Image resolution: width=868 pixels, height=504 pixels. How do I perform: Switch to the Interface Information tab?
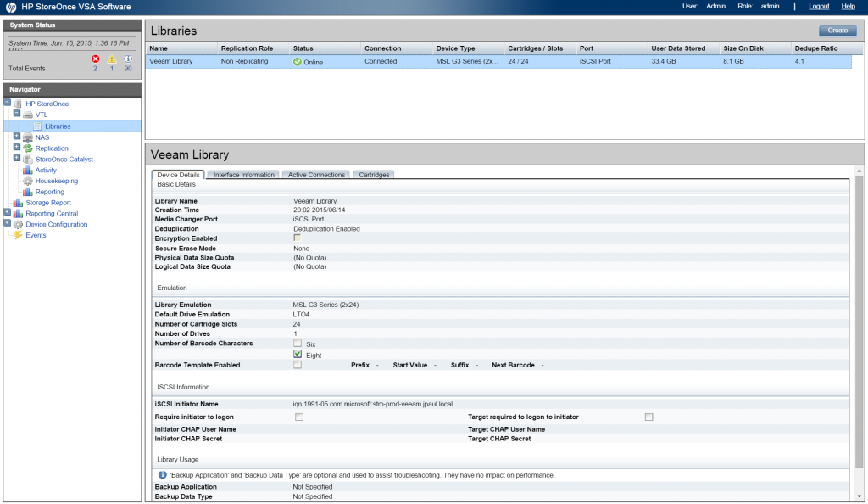tap(243, 175)
